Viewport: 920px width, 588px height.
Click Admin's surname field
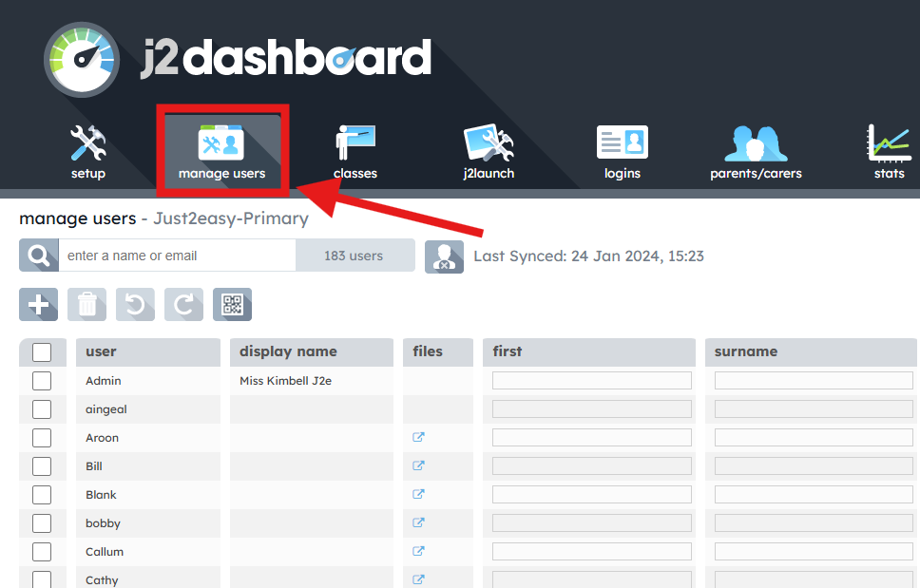[x=814, y=381]
